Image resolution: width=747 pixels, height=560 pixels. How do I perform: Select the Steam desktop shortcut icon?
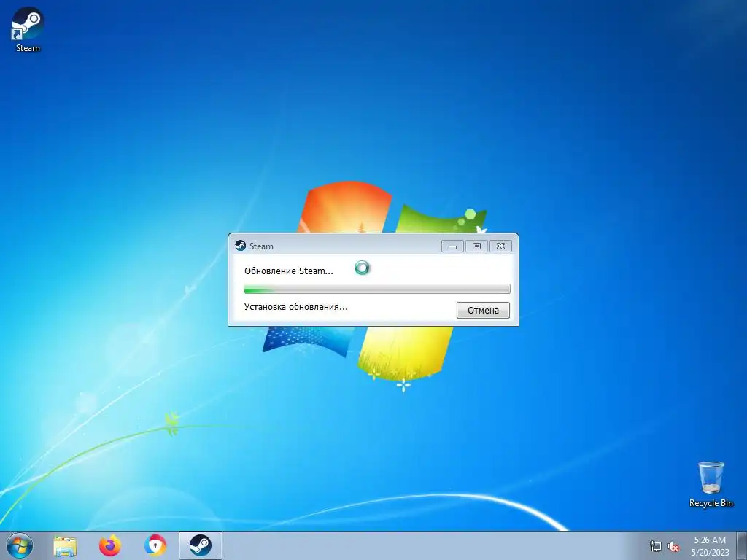point(28,29)
